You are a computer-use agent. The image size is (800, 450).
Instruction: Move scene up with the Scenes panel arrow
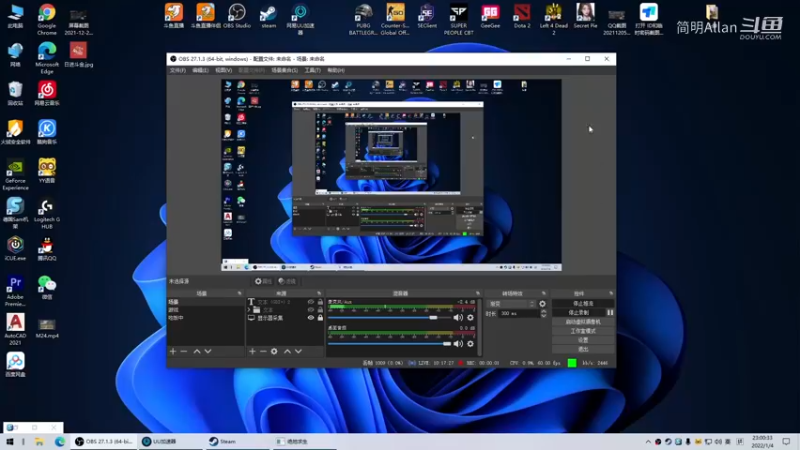(x=197, y=351)
